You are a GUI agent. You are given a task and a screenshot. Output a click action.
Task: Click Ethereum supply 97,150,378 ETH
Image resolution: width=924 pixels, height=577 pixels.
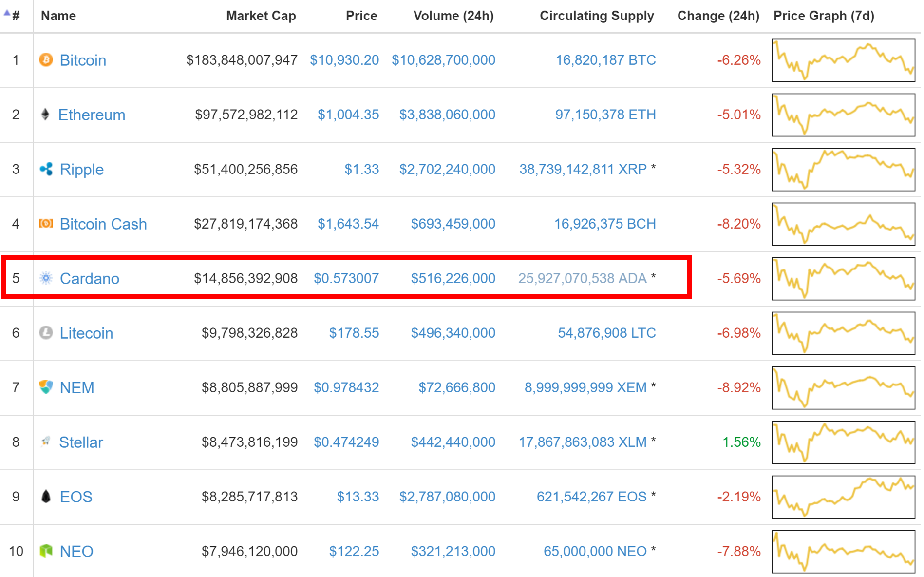[x=606, y=115]
